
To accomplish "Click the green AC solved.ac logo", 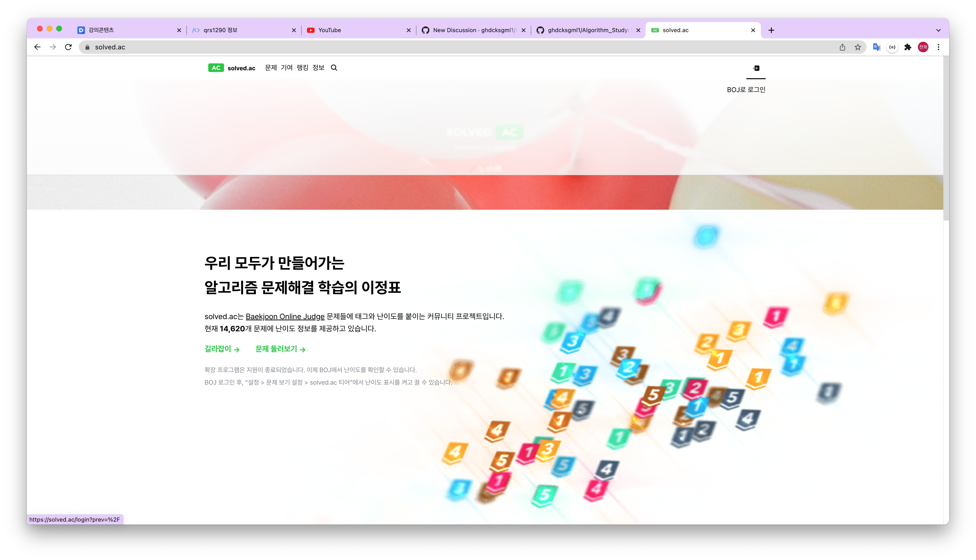I will tap(216, 68).
